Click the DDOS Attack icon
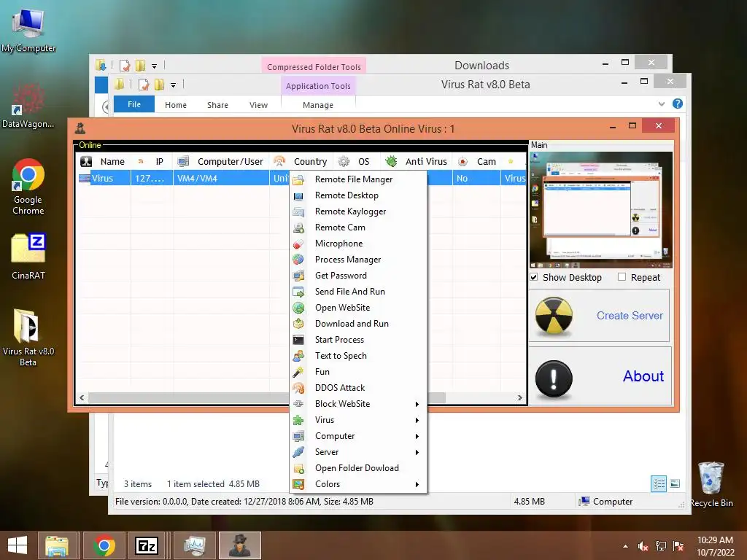Image resolution: width=747 pixels, height=560 pixels. tap(298, 388)
